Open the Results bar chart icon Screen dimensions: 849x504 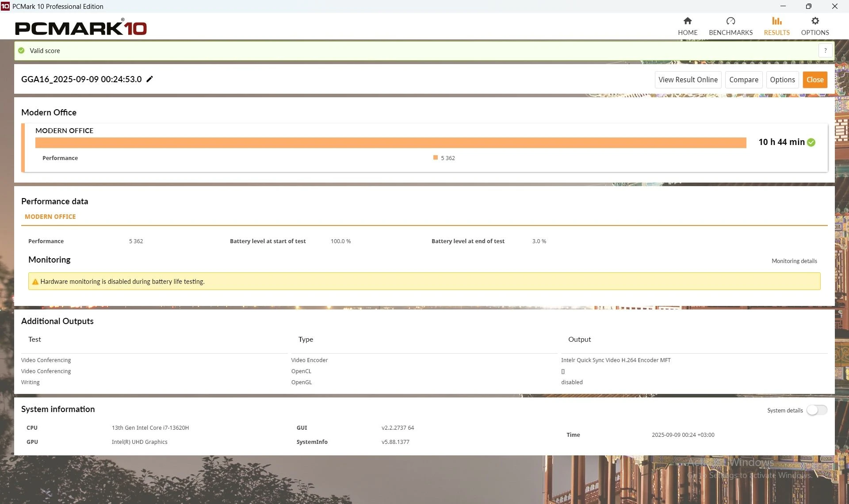(x=776, y=21)
